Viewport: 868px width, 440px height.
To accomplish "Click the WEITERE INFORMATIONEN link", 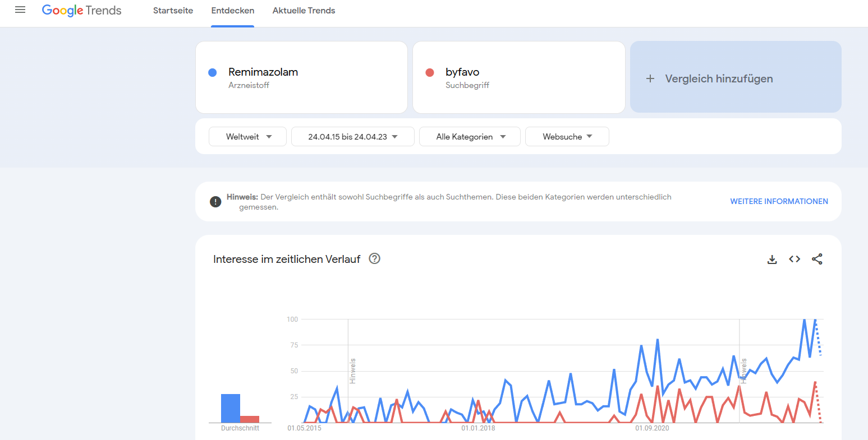I will (779, 201).
